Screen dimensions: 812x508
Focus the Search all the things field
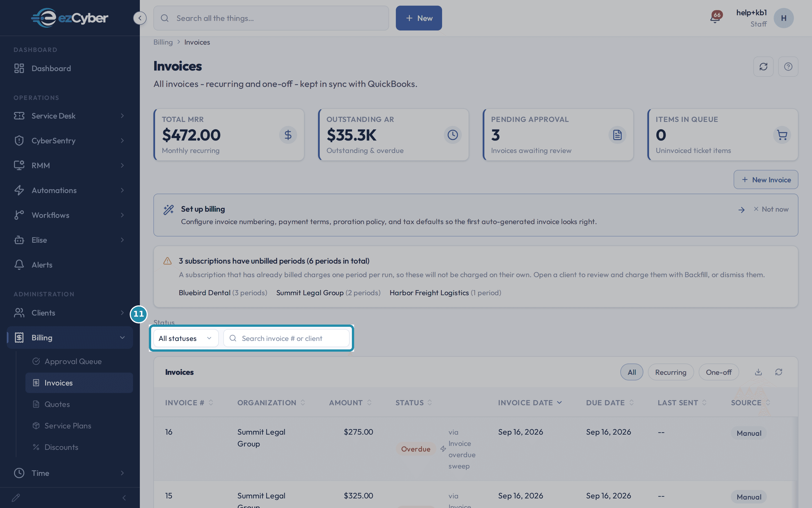(271, 18)
